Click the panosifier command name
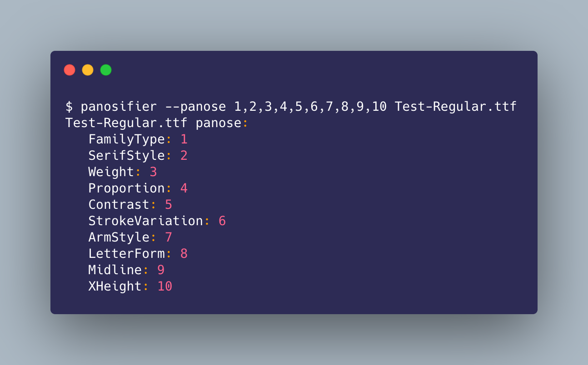The width and height of the screenshot is (588, 365). [x=119, y=107]
